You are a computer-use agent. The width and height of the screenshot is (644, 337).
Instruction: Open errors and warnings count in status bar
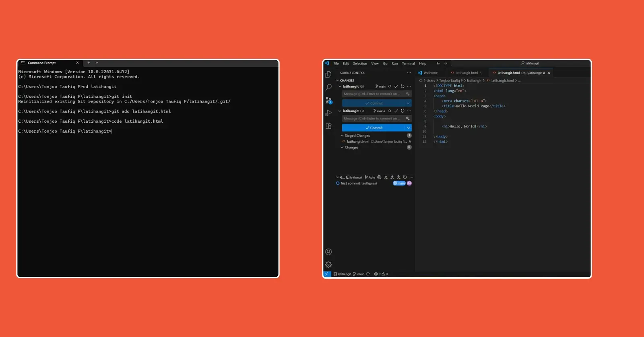tap(381, 274)
